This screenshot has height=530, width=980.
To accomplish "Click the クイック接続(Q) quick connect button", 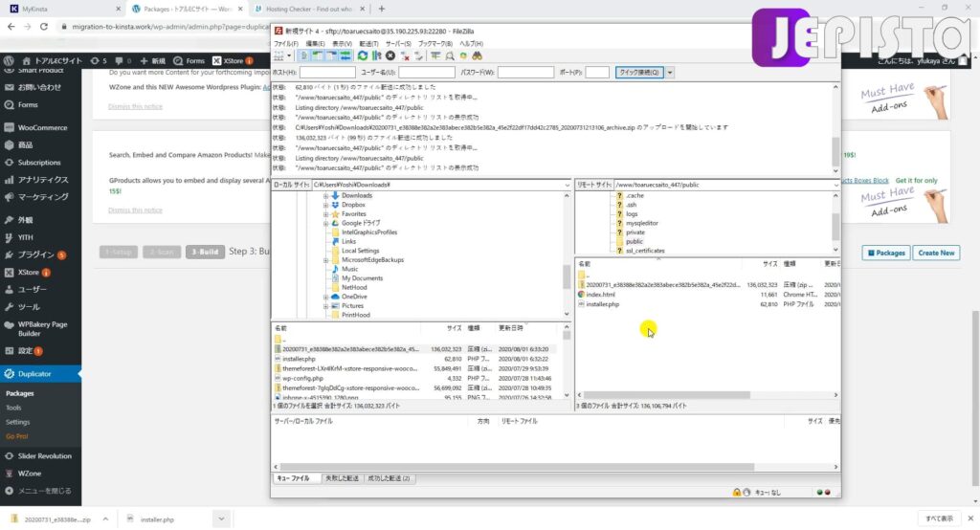I will coord(638,73).
